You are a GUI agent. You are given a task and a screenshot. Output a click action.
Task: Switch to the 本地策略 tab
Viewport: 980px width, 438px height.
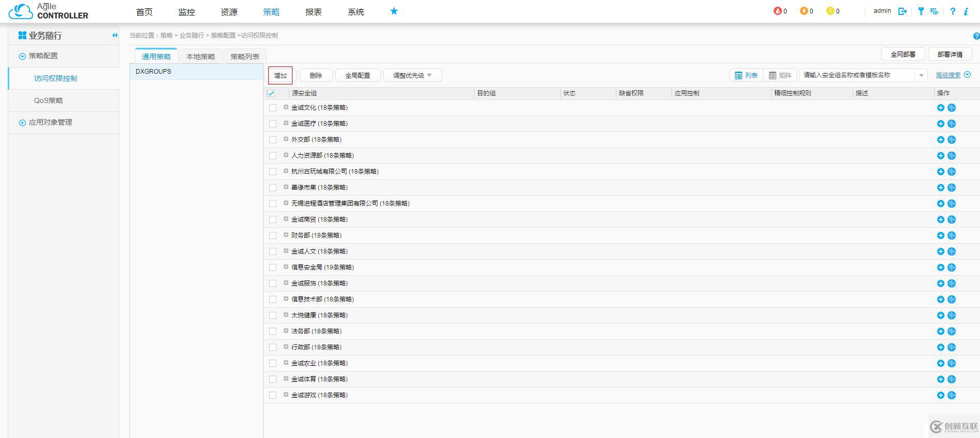point(201,57)
